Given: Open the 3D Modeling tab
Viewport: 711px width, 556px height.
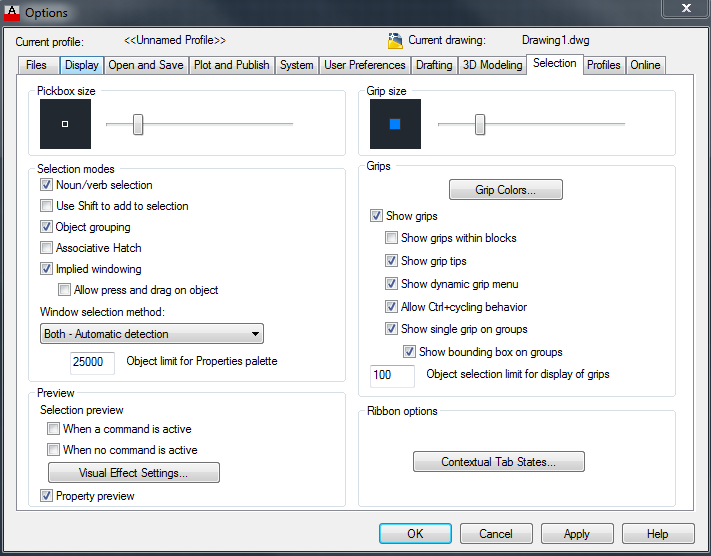Looking at the screenshot, I should (x=492, y=65).
